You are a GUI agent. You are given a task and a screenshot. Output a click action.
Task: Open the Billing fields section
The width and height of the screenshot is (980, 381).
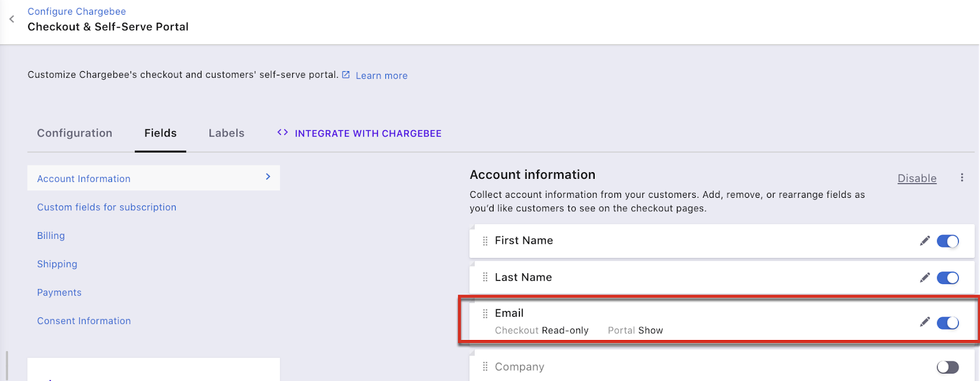[x=51, y=235]
